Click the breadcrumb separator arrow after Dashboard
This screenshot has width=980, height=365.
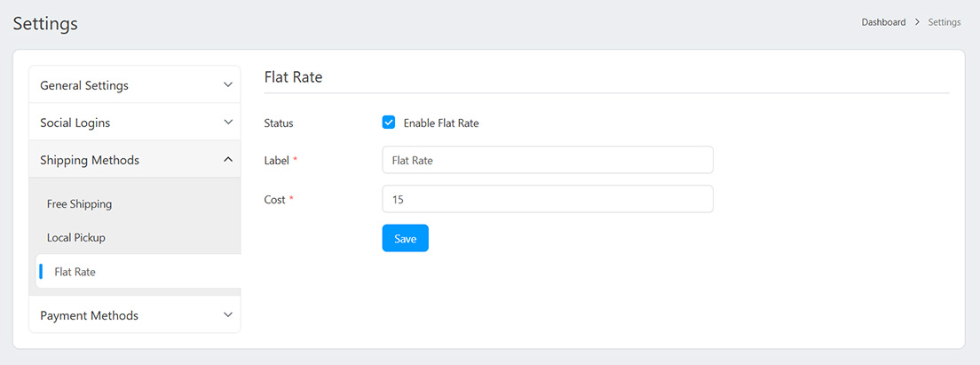tap(917, 22)
